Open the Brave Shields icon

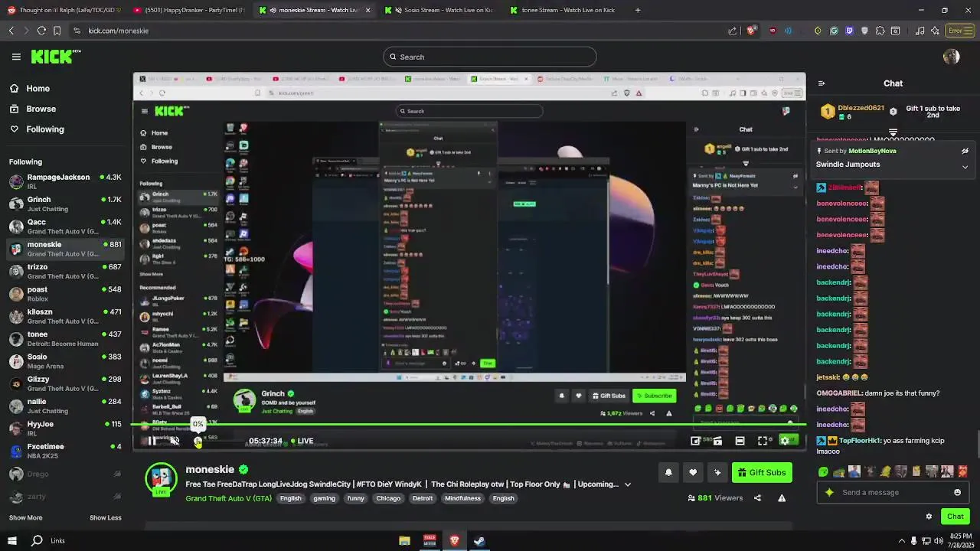pyautogui.click(x=751, y=31)
